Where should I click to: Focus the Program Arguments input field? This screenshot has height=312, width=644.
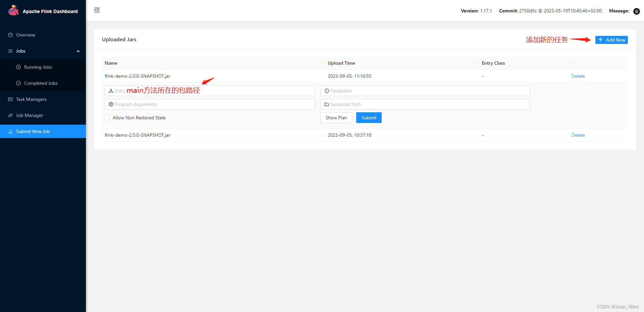[210, 104]
